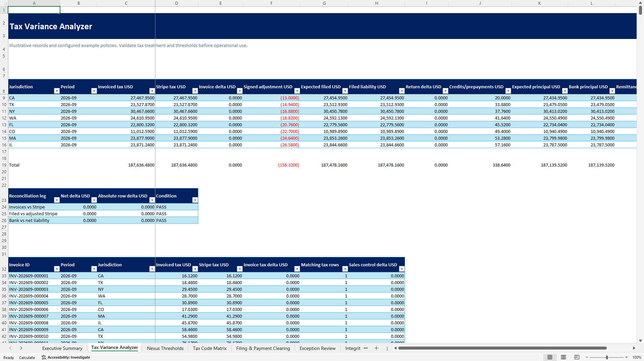Open Accessibility Investigate status item
This screenshot has height=361, width=644.
click(x=66, y=357)
